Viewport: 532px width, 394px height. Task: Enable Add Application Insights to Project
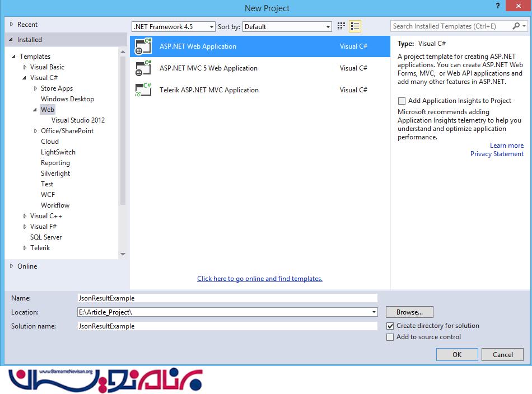pyautogui.click(x=402, y=101)
